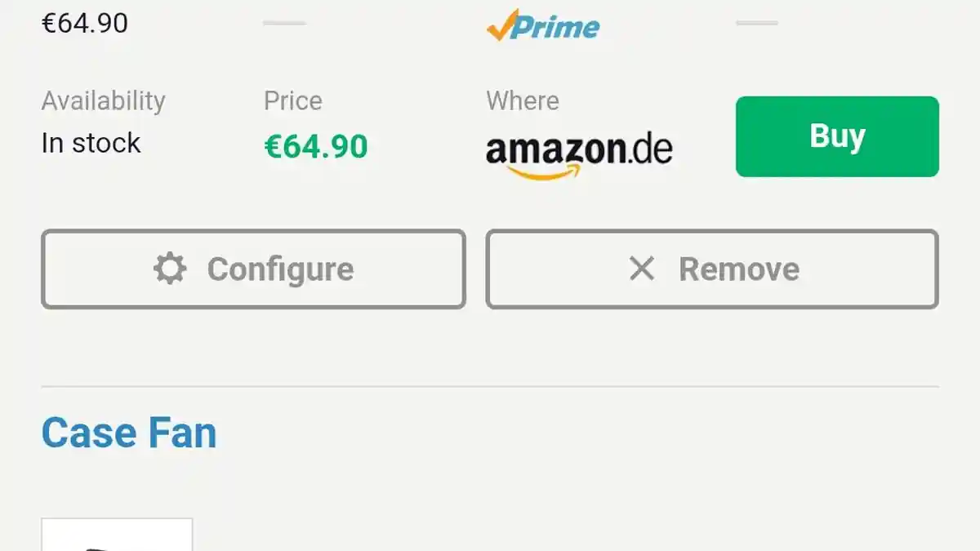The width and height of the screenshot is (980, 551).
Task: Click the black €64.90 base price
Action: click(85, 23)
